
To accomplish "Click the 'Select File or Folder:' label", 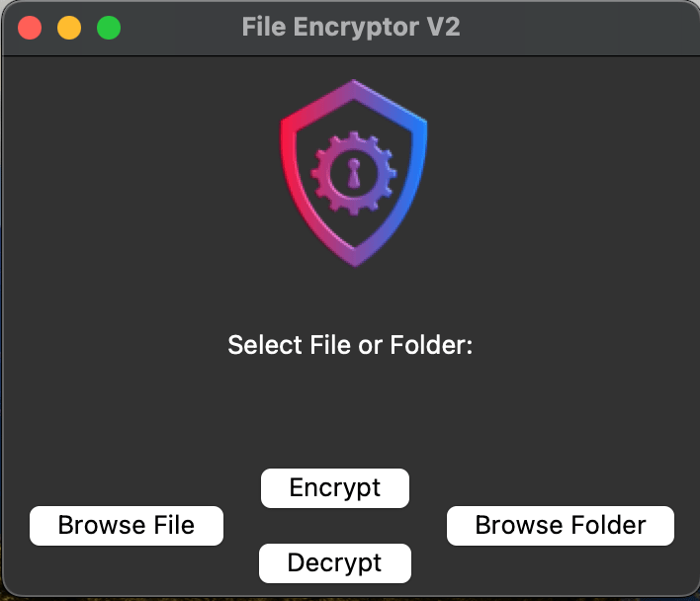I will (x=350, y=345).
